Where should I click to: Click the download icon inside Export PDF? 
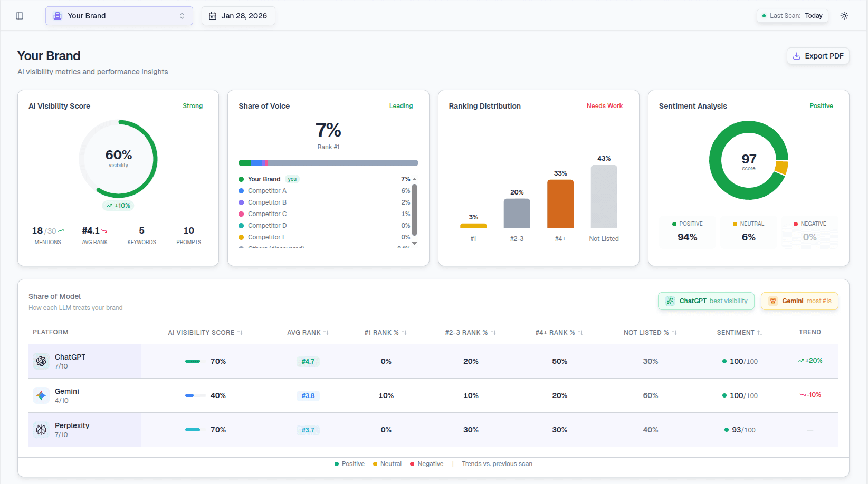[797, 56]
